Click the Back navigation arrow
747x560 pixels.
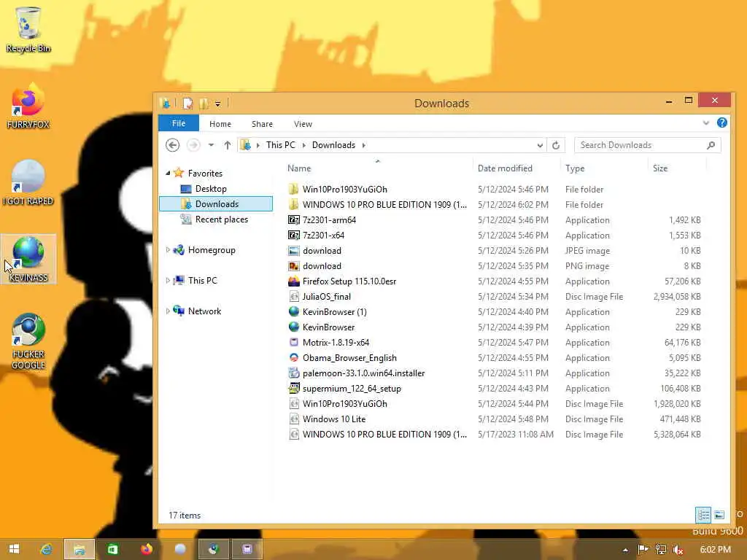pos(172,145)
